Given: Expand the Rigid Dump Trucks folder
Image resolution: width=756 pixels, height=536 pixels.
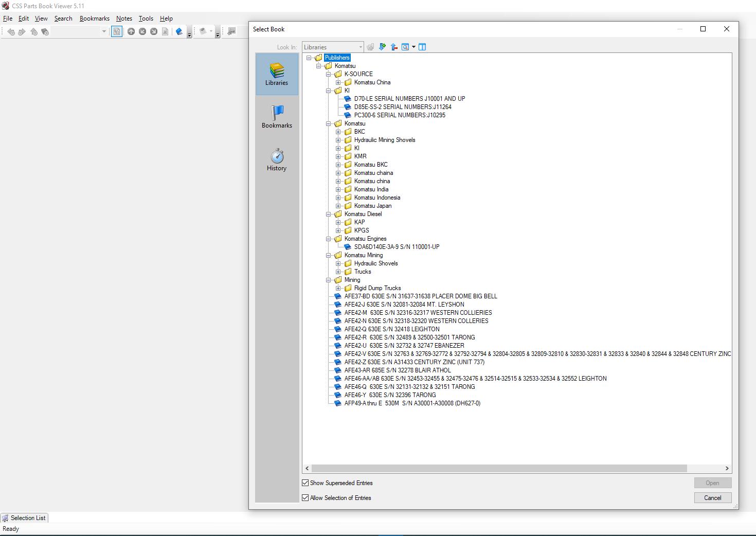Looking at the screenshot, I should pos(338,288).
